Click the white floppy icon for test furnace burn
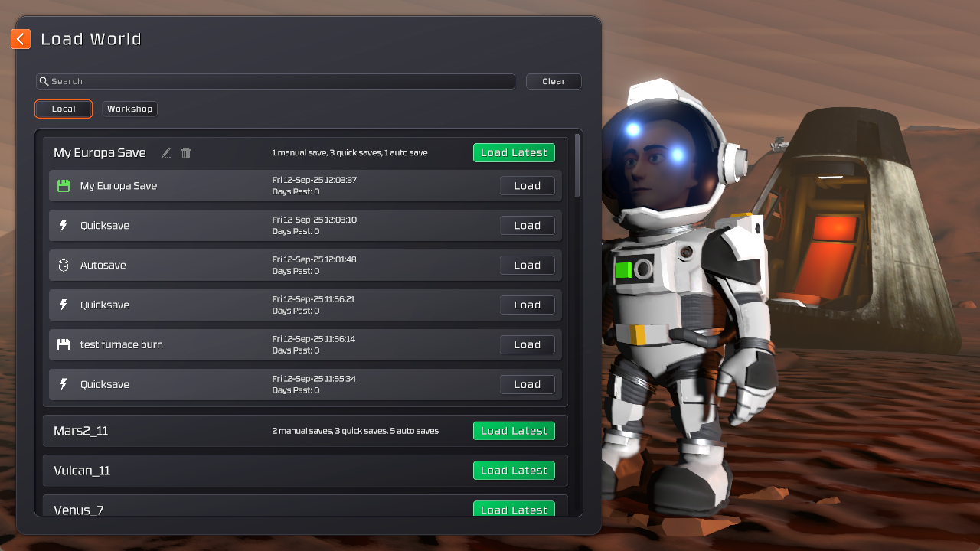 coord(64,345)
